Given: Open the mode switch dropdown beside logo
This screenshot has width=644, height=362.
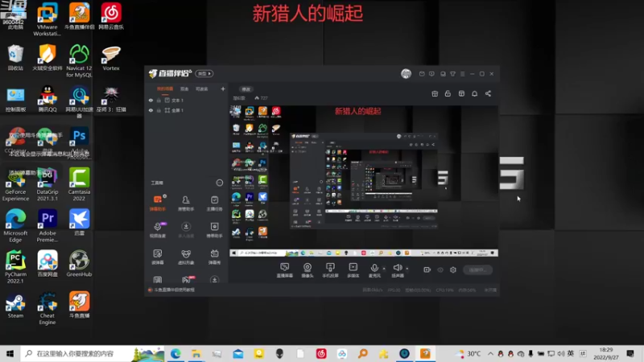Looking at the screenshot, I should (204, 73).
